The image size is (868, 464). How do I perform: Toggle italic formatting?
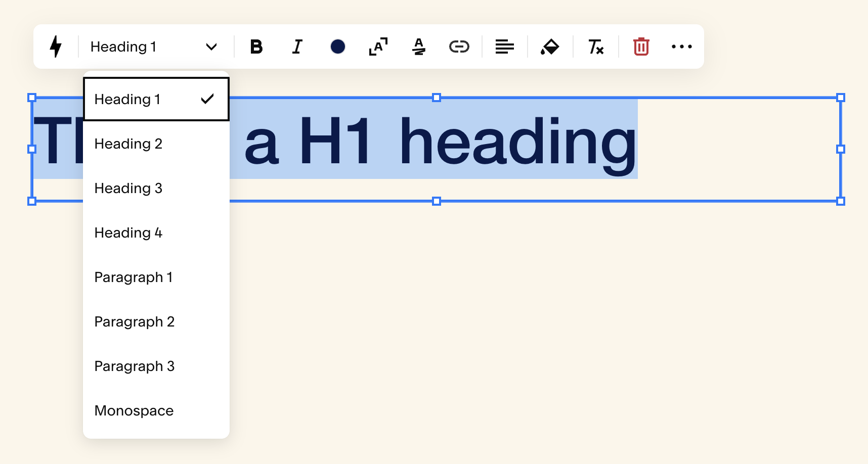297,47
